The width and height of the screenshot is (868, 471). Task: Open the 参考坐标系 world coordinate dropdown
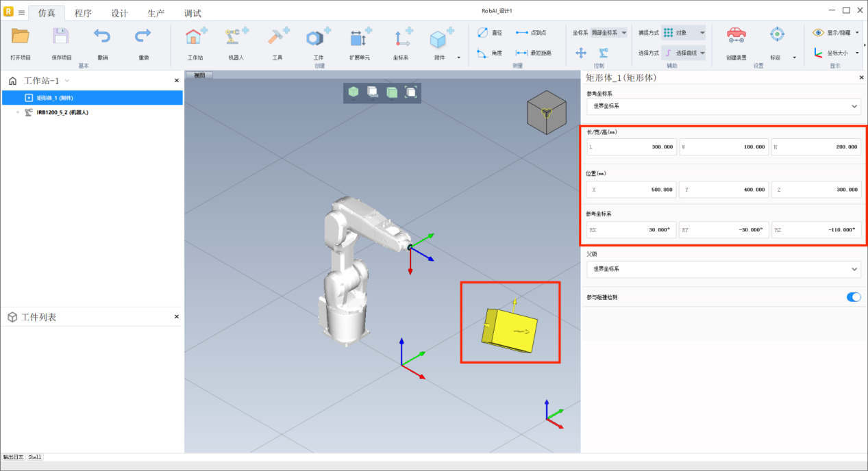point(723,106)
